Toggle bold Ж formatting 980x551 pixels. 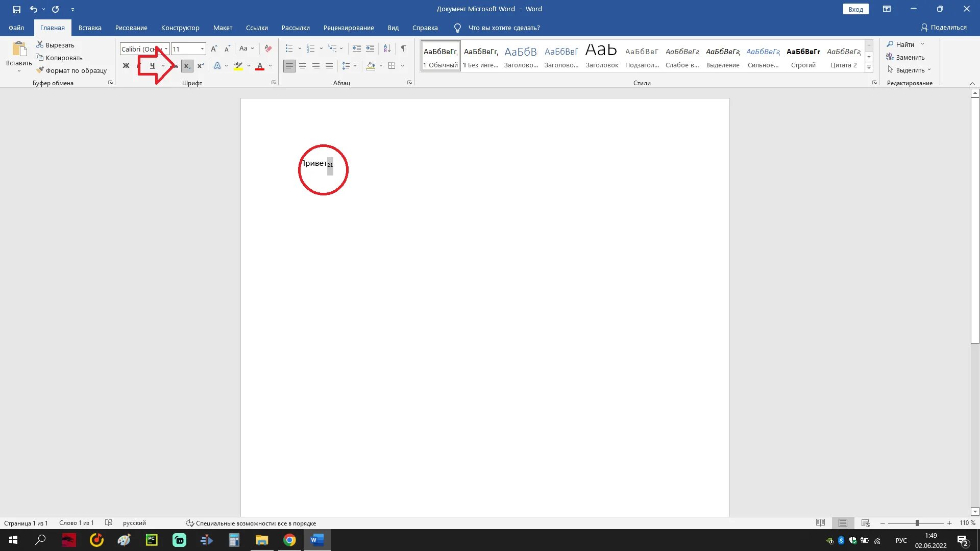(x=126, y=66)
